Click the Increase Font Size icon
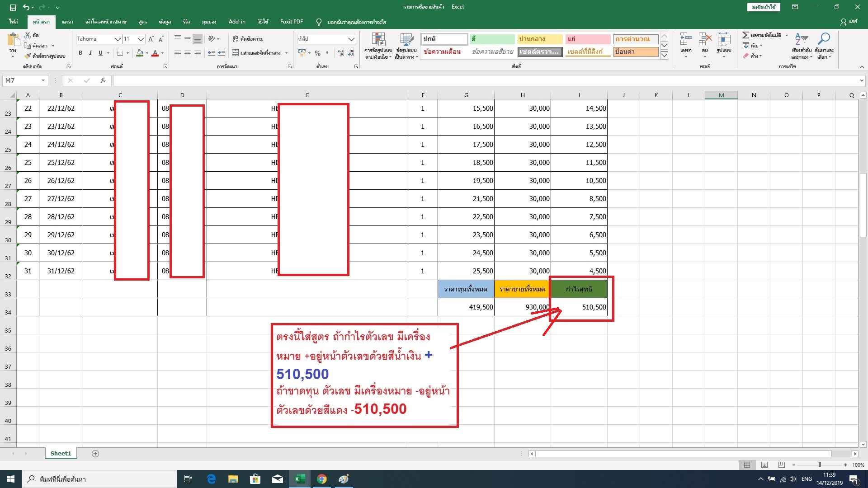The height and width of the screenshot is (488, 868). click(x=151, y=39)
